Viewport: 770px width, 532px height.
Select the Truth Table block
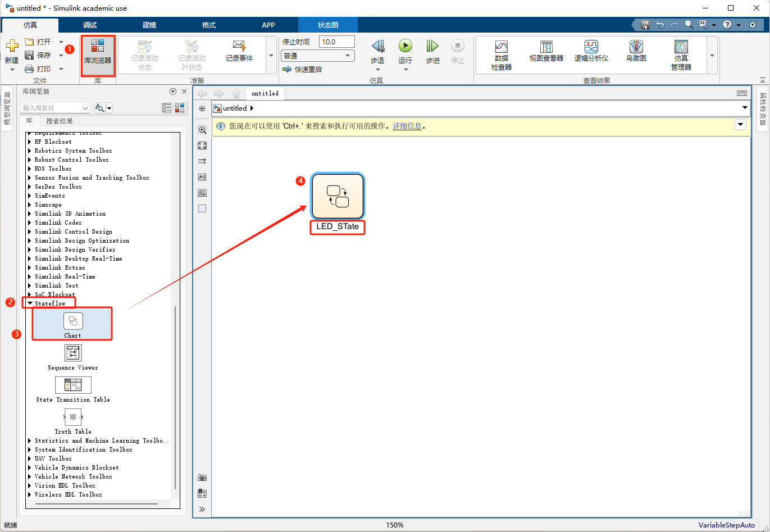click(x=73, y=422)
